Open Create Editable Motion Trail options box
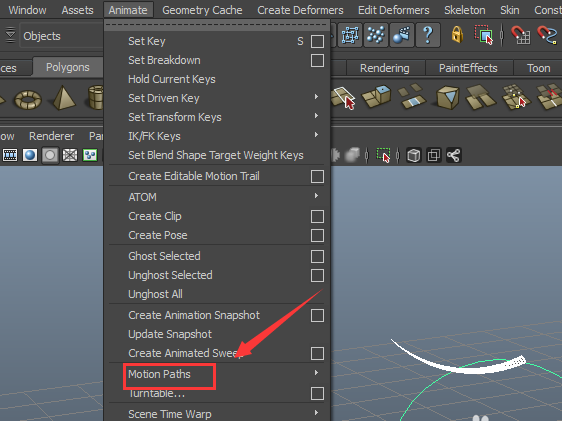The width and height of the screenshot is (562, 421). [x=317, y=176]
